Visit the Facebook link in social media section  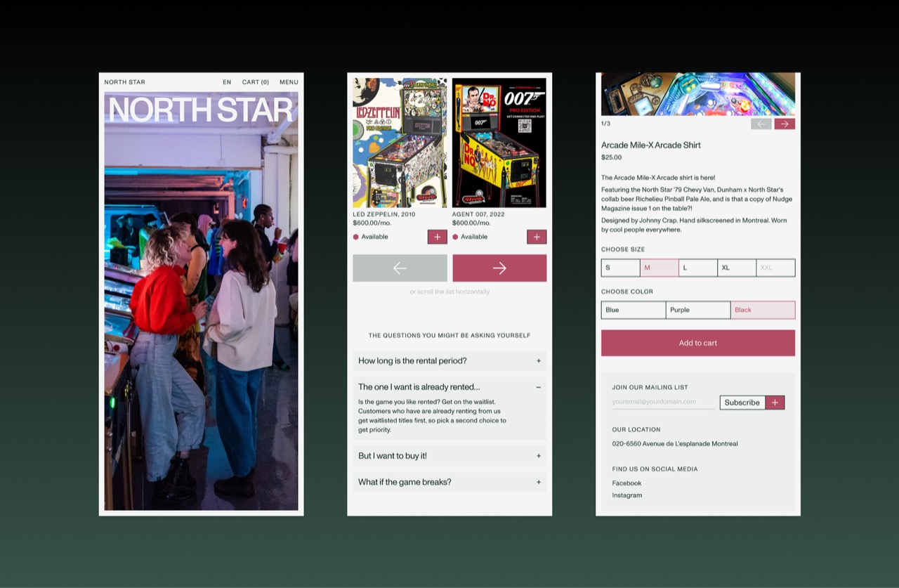click(626, 483)
